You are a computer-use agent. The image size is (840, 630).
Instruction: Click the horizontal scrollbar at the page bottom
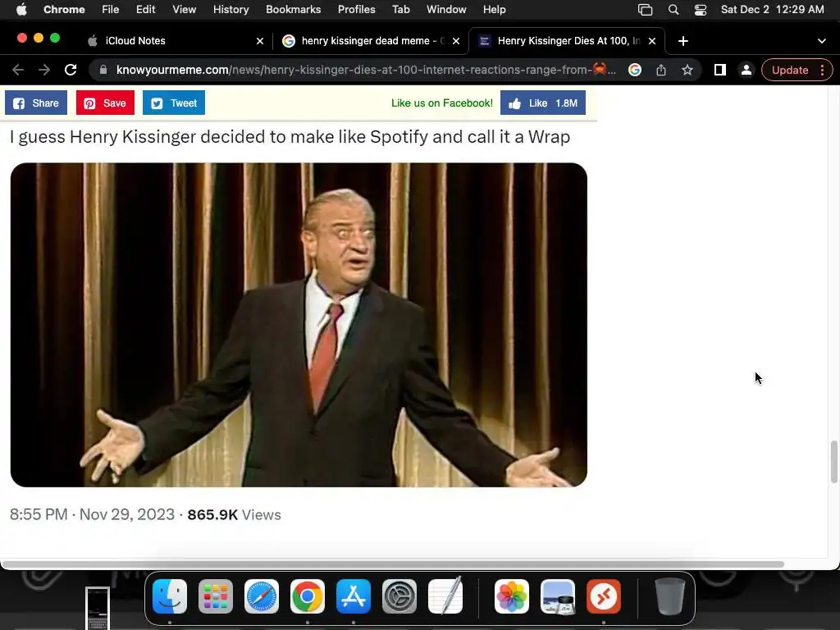coord(393,564)
